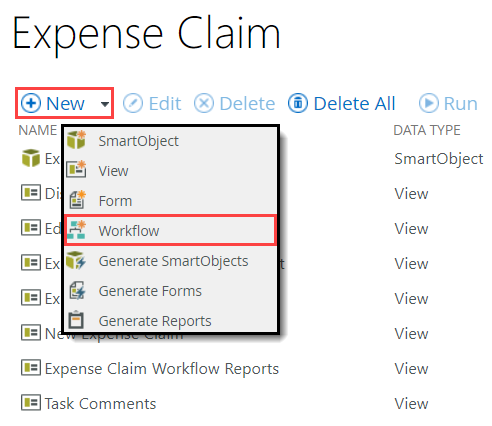Click the SmartObject cube icon in first row
The width and height of the screenshot is (492, 426).
coord(31,158)
